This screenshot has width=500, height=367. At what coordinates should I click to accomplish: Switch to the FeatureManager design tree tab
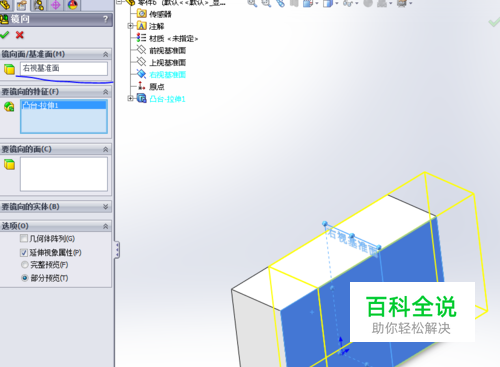[x=5, y=5]
